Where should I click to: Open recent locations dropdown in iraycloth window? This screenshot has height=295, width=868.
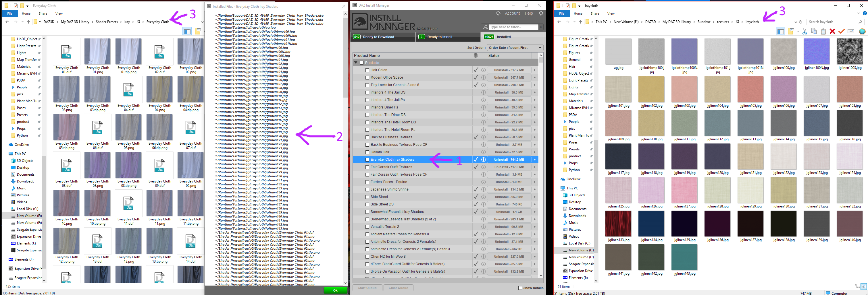click(x=574, y=22)
